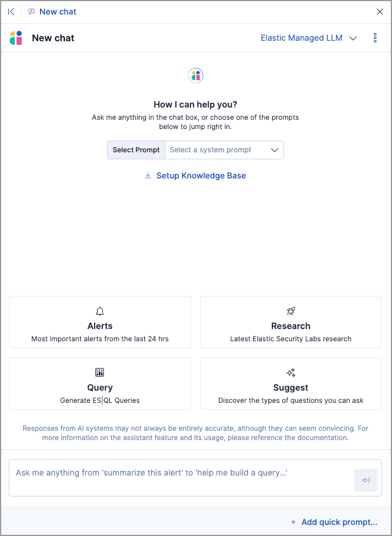Screen dimensions: 392x536
Task: Click the Suggest quick prompt card
Action: (290, 384)
